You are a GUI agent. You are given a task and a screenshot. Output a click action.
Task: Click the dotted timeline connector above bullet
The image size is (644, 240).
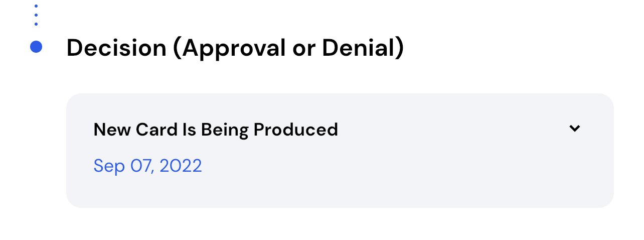point(36,15)
